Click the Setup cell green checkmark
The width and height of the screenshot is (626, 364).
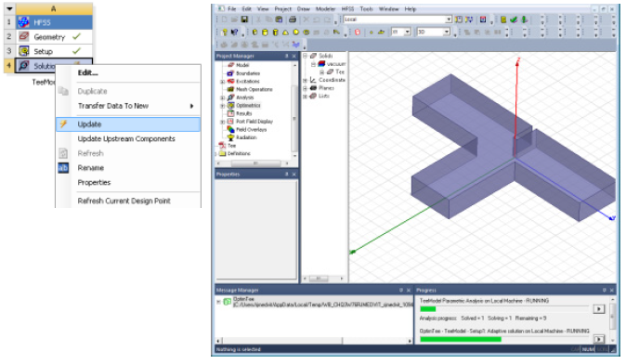coord(77,51)
